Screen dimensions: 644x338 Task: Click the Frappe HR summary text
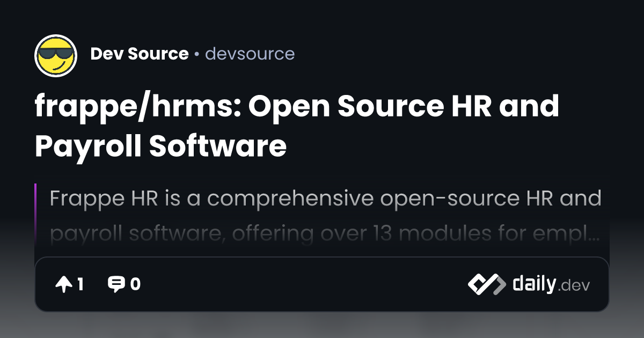click(325, 216)
